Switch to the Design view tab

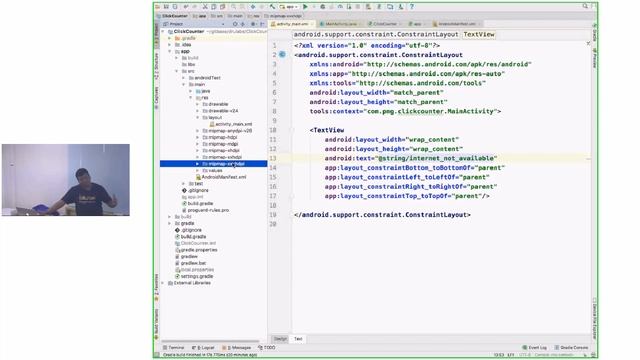point(280,339)
